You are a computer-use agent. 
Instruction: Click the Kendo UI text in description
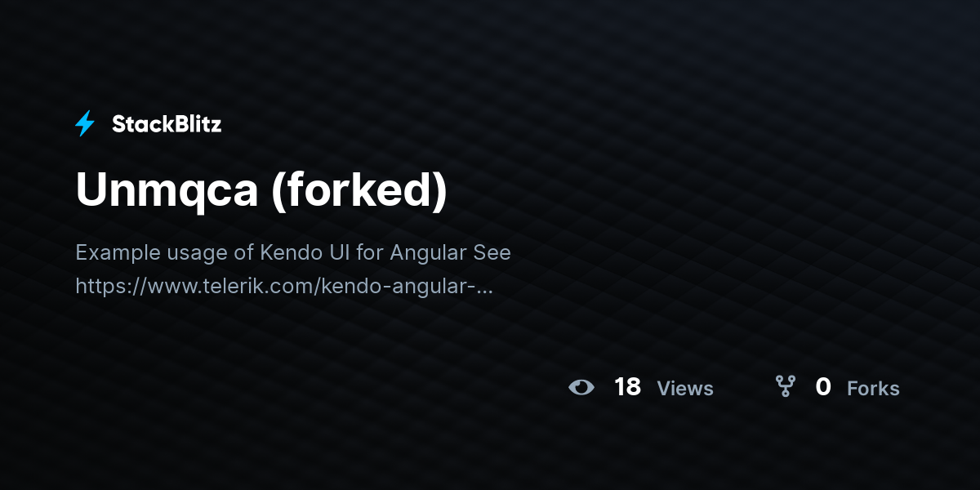pyautogui.click(x=304, y=253)
